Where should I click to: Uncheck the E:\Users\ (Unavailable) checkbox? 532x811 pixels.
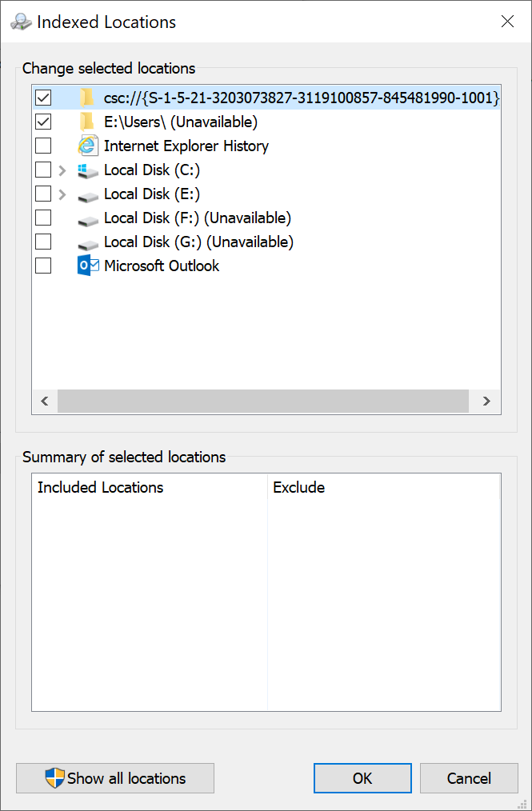pyautogui.click(x=43, y=122)
